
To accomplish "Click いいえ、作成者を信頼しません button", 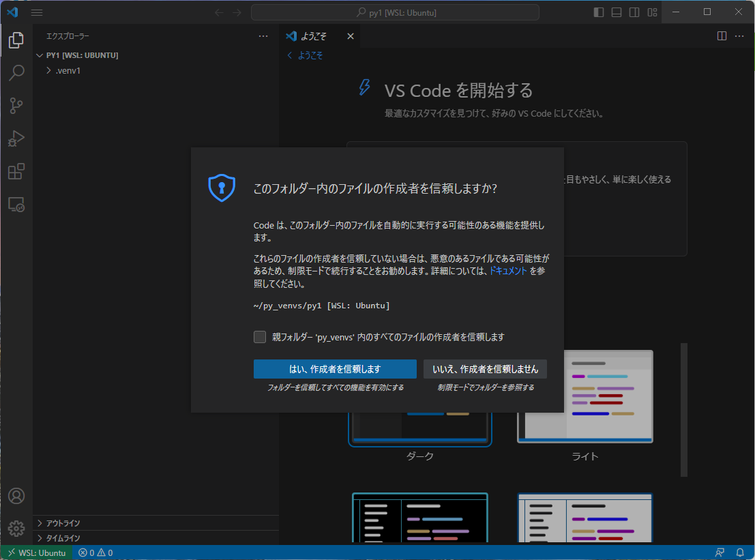I will tap(486, 369).
